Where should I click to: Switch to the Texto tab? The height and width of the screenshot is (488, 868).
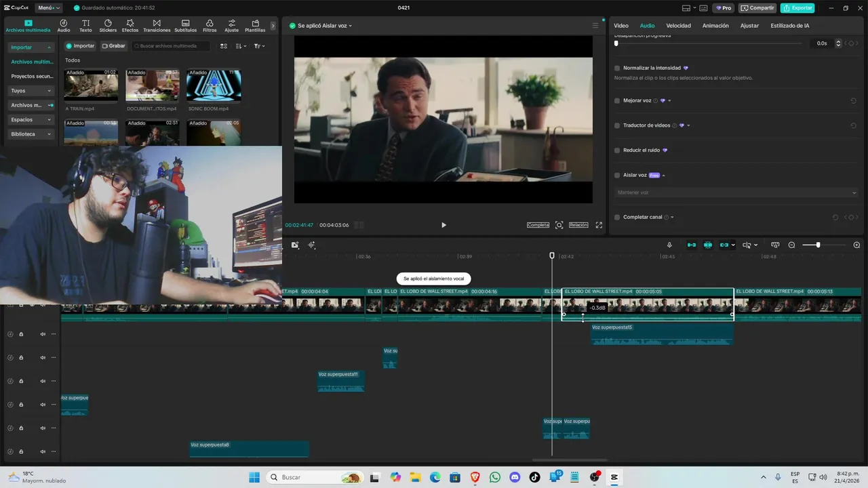click(x=85, y=26)
